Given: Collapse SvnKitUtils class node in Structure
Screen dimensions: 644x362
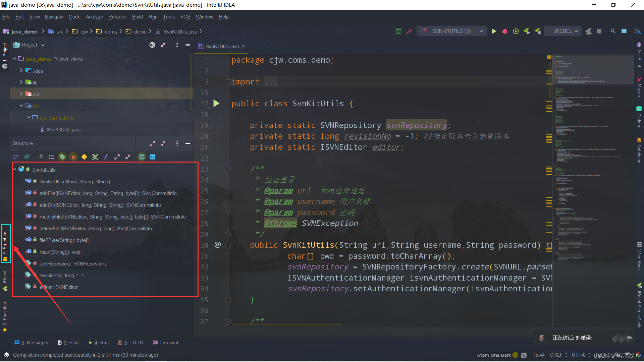Looking at the screenshot, I should click(15, 170).
